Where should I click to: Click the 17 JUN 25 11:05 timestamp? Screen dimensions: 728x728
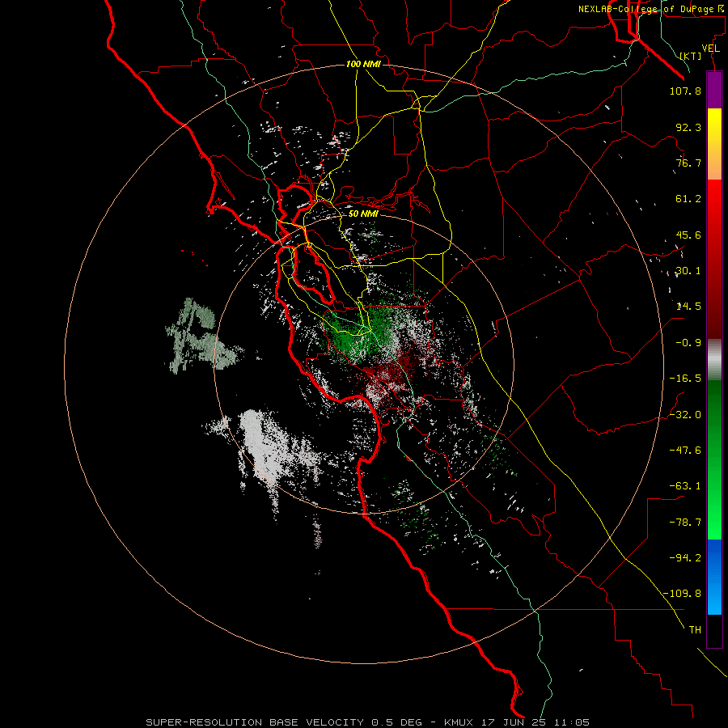click(x=535, y=722)
